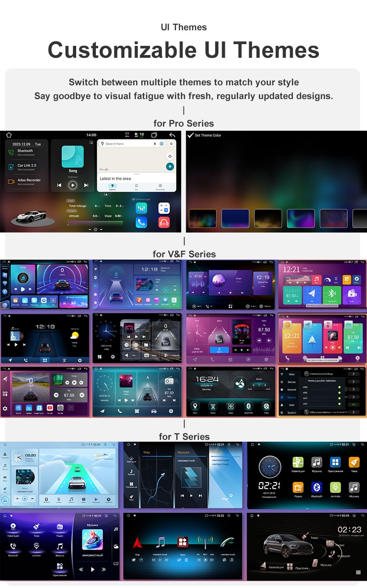Open the calculator app icon

click(164, 208)
